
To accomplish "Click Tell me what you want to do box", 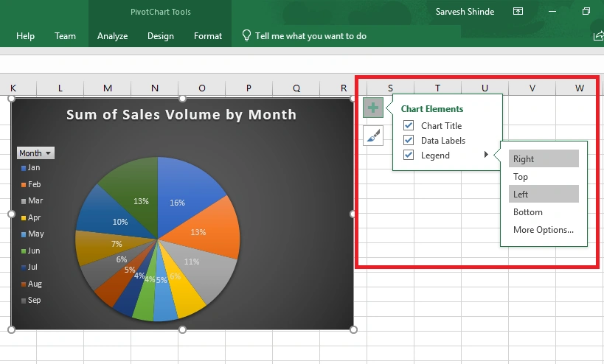I will click(x=310, y=36).
